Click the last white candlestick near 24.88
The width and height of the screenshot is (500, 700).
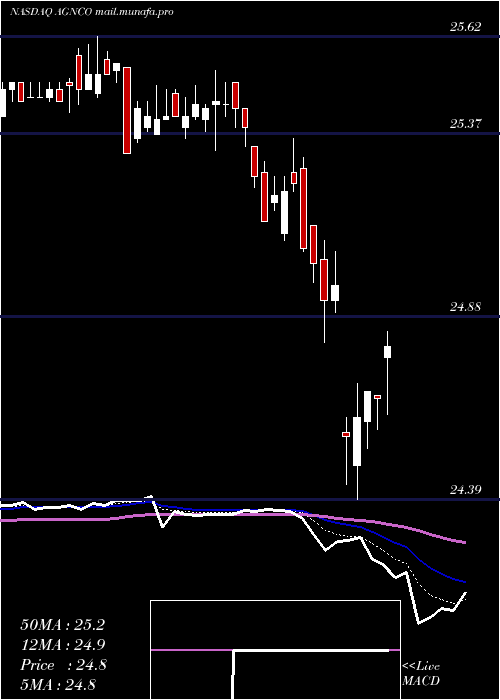tap(388, 352)
